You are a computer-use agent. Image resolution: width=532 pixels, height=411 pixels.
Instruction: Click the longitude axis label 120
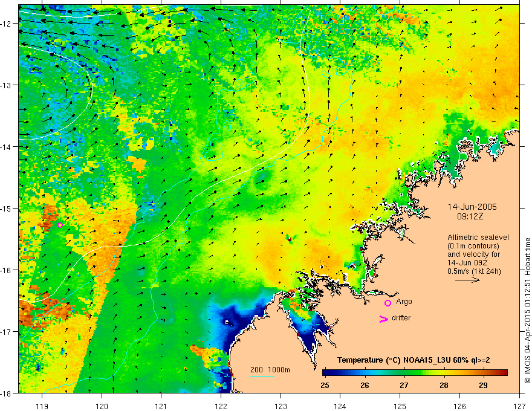click(102, 406)
